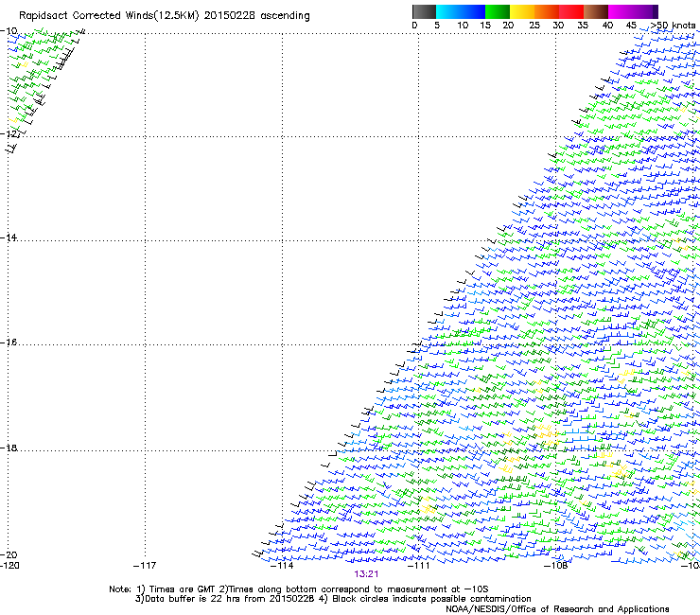Click the '-114' longitude axis label
This screenshot has height=615, width=700.
point(282,566)
